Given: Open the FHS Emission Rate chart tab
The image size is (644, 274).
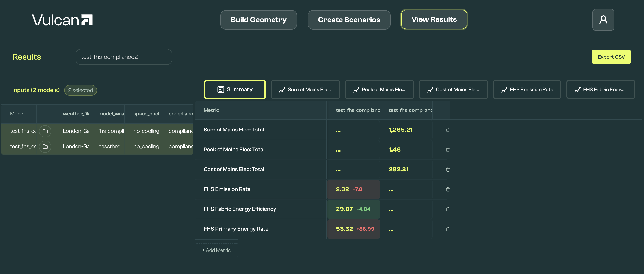Looking at the screenshot, I should click(x=527, y=89).
